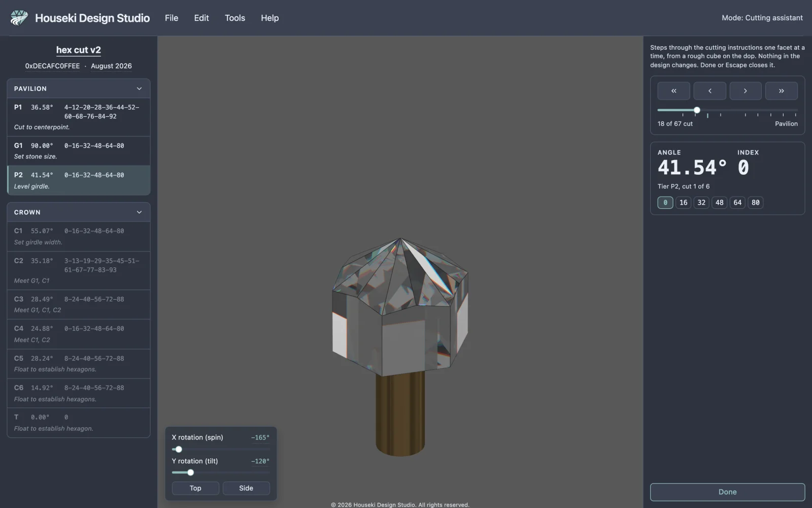The image size is (812, 508).
Task: Jump to last cutting step
Action: coord(782,91)
